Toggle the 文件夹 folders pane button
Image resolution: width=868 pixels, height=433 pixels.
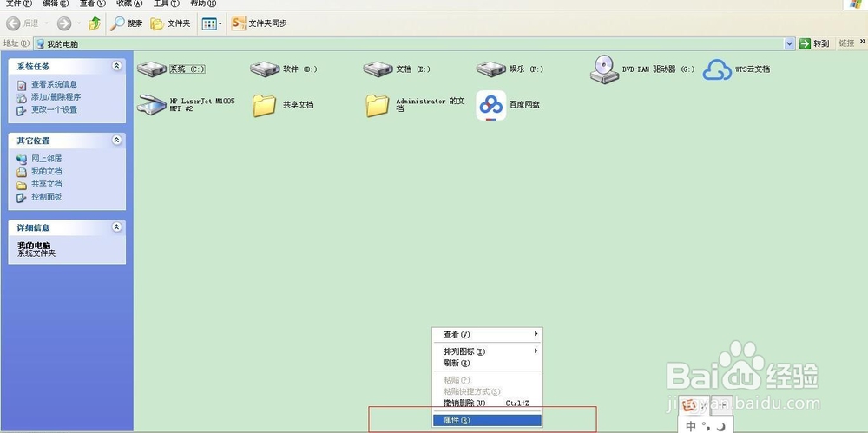pos(170,23)
